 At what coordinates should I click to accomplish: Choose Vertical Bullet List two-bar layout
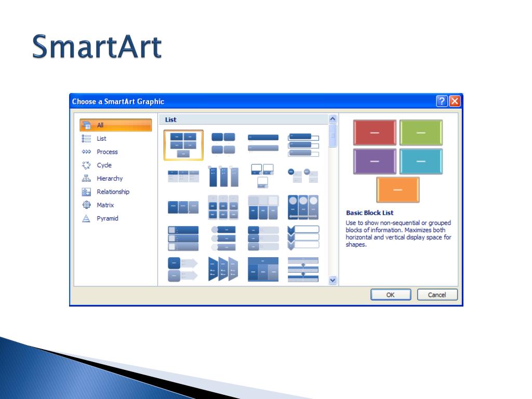263,143
